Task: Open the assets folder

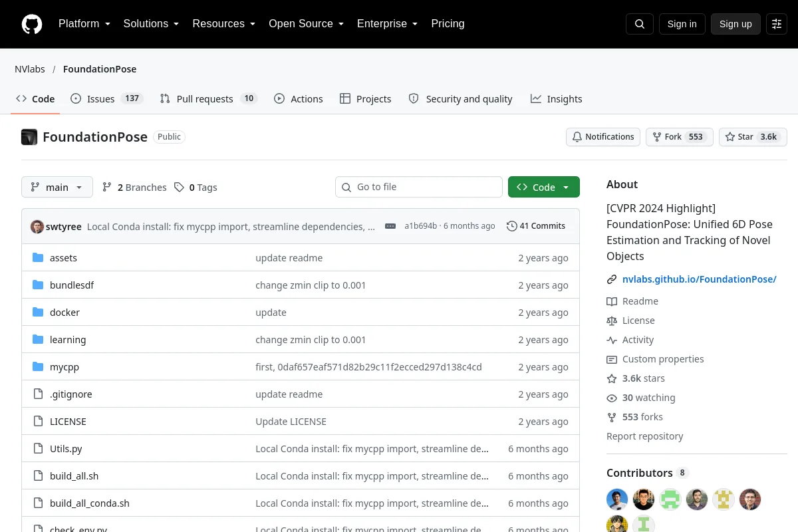Action: (63, 258)
